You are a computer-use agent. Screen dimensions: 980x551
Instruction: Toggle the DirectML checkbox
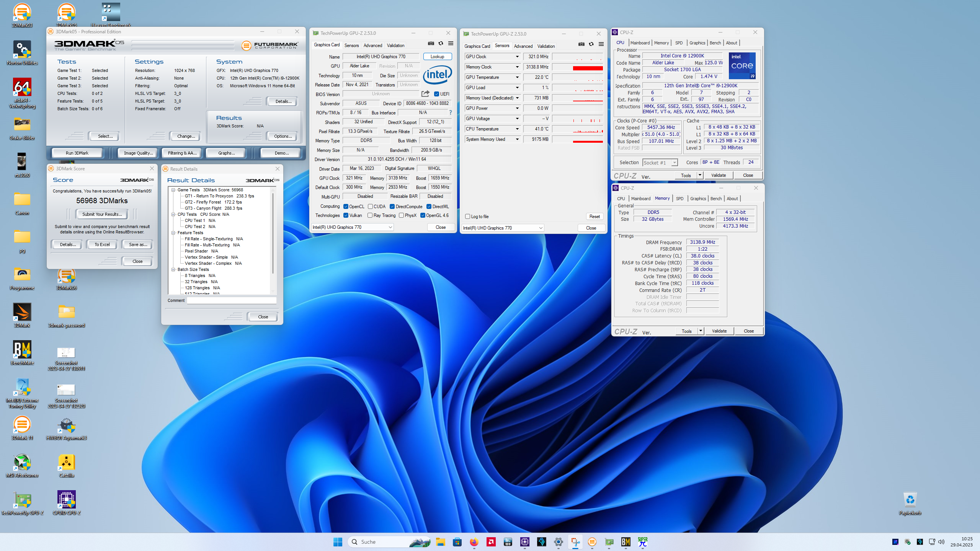pyautogui.click(x=429, y=207)
